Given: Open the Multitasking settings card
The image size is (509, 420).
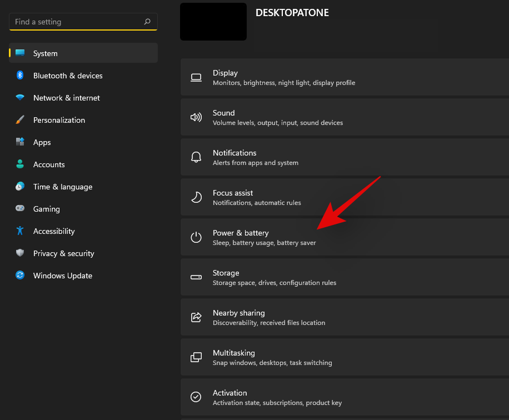Looking at the screenshot, I should [345, 357].
